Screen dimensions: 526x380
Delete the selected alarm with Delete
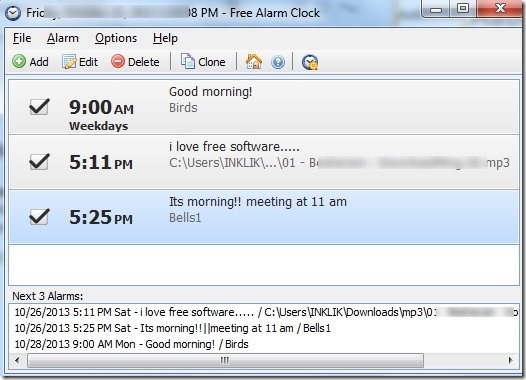(x=135, y=62)
